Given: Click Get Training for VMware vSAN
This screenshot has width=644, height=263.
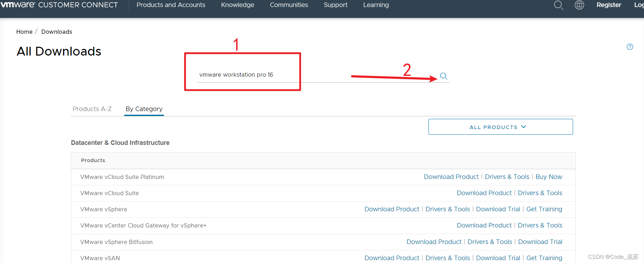Looking at the screenshot, I should [x=544, y=258].
